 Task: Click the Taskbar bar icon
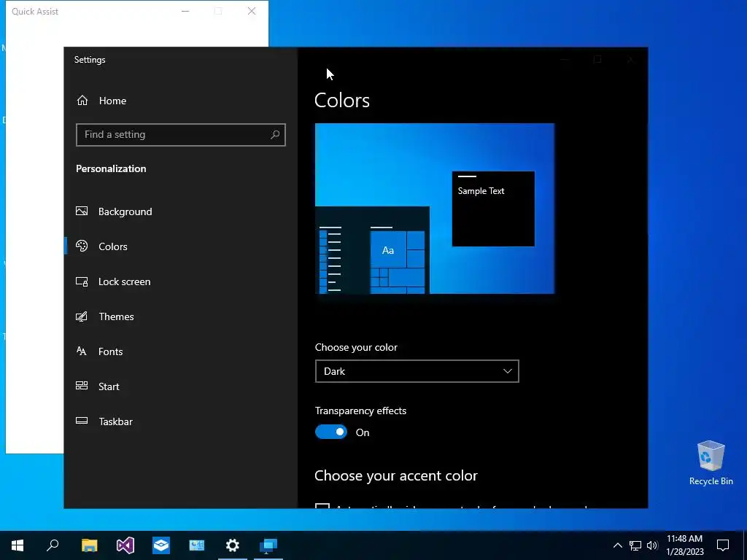coord(82,421)
